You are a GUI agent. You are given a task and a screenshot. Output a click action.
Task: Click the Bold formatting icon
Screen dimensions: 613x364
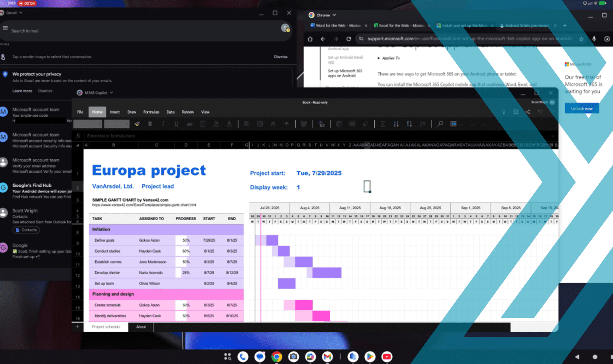pyautogui.click(x=150, y=124)
